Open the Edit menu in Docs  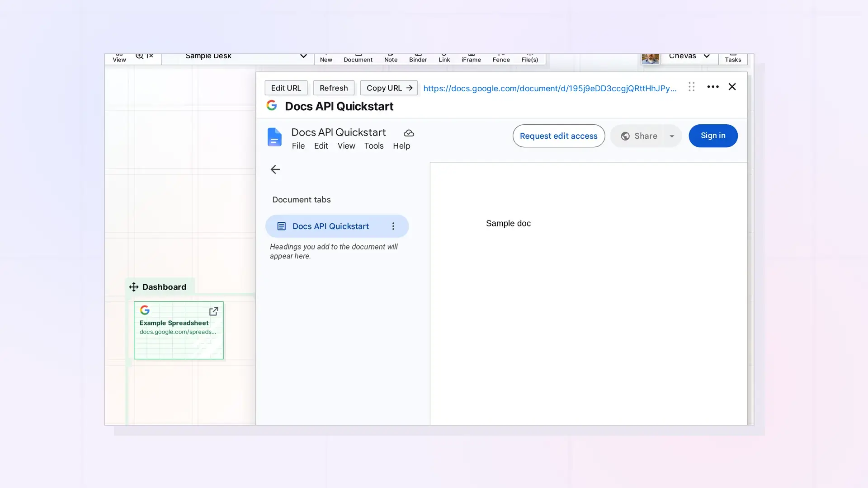(x=321, y=146)
